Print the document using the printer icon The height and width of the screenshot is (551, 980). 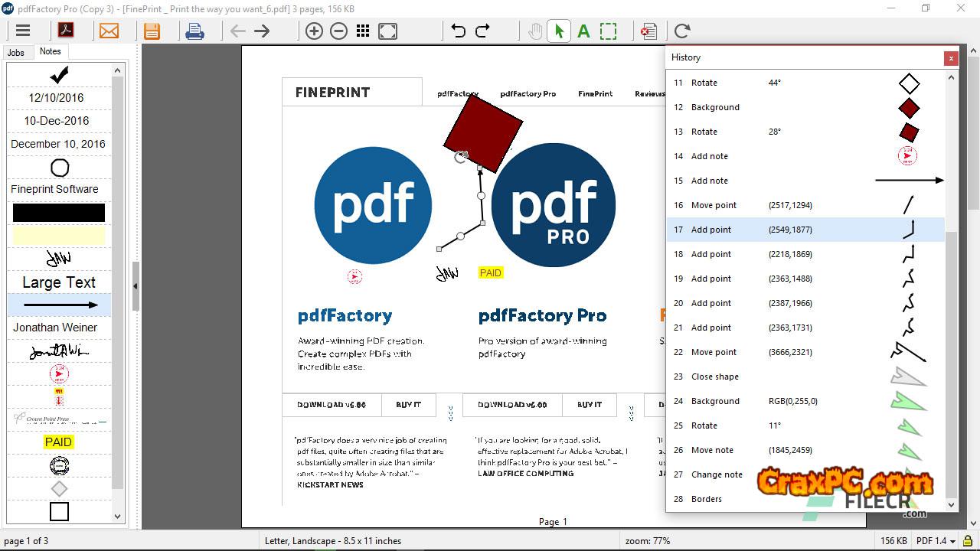click(x=194, y=31)
